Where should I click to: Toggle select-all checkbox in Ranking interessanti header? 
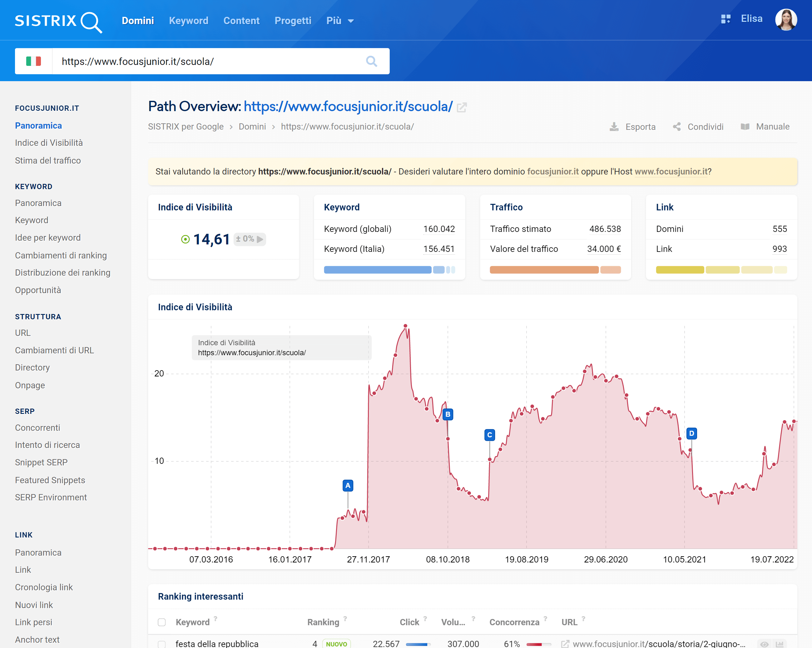(x=161, y=622)
